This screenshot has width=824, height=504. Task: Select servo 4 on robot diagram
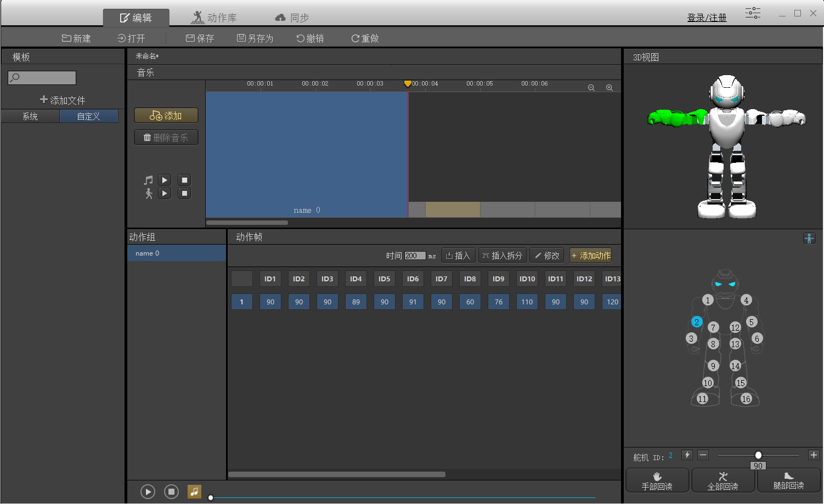(746, 300)
